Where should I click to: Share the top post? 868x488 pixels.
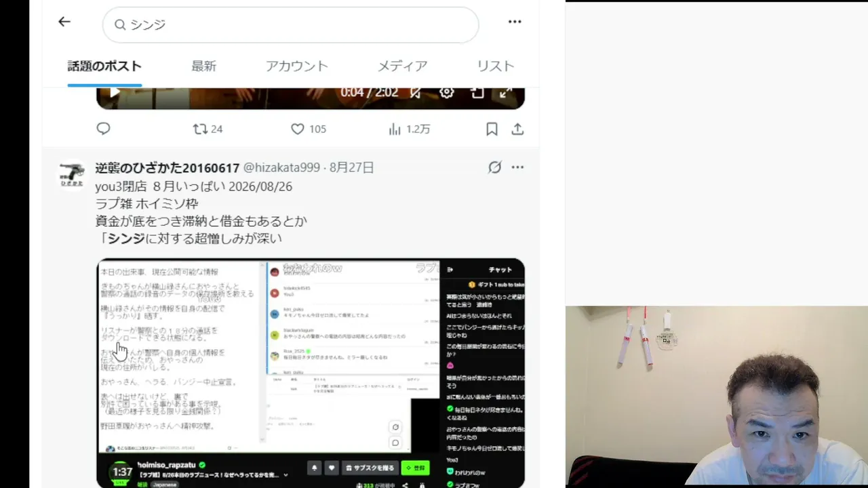point(517,129)
